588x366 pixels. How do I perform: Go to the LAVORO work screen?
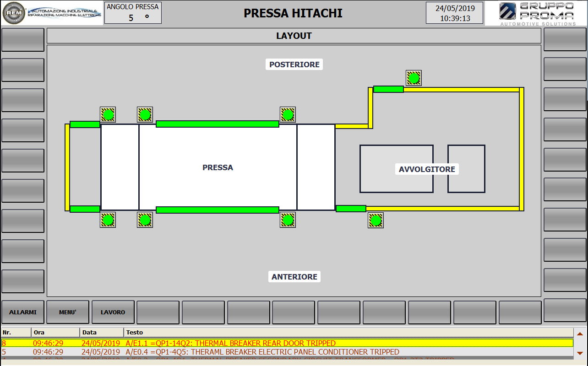point(113,312)
